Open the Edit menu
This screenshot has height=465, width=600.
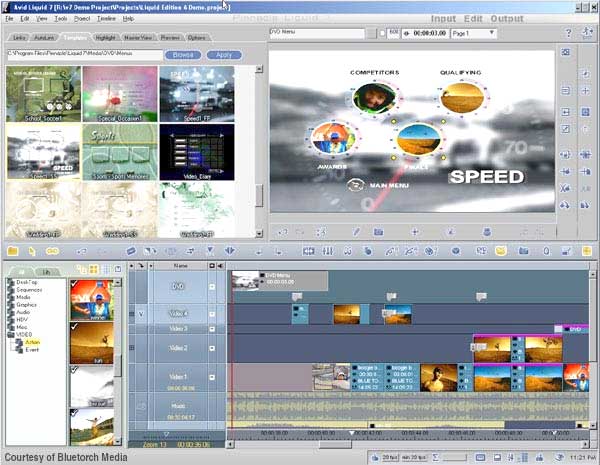click(x=24, y=18)
